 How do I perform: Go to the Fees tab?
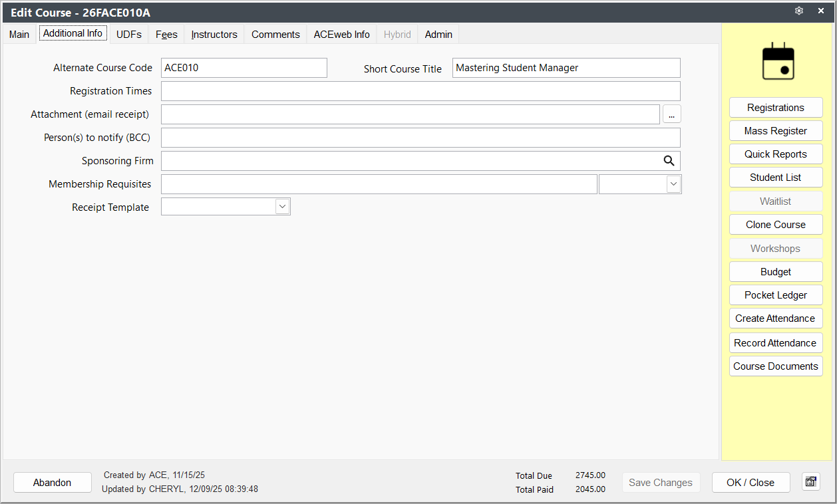pos(166,35)
